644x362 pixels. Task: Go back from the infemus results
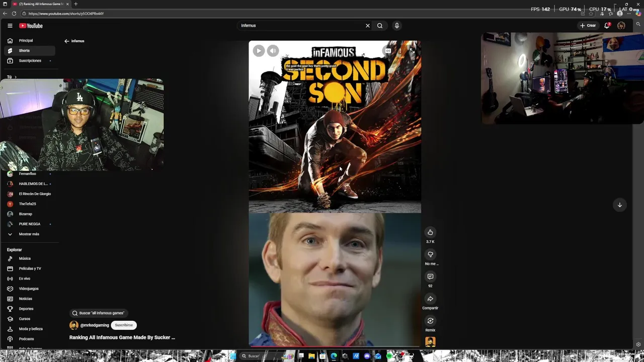pos(66,41)
